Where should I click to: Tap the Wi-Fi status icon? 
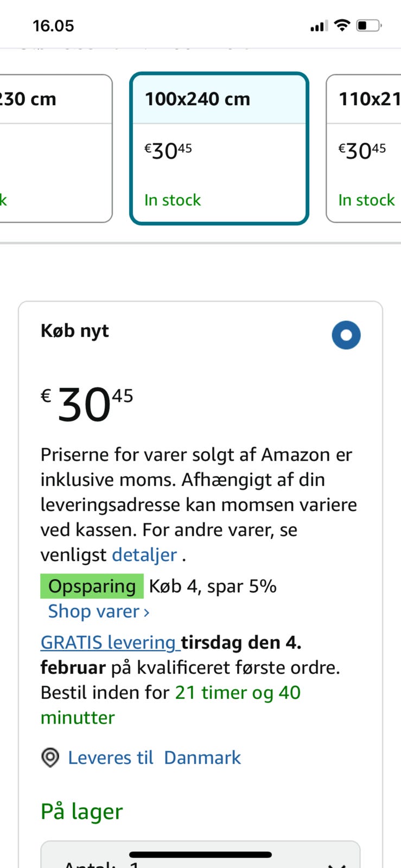click(x=342, y=25)
